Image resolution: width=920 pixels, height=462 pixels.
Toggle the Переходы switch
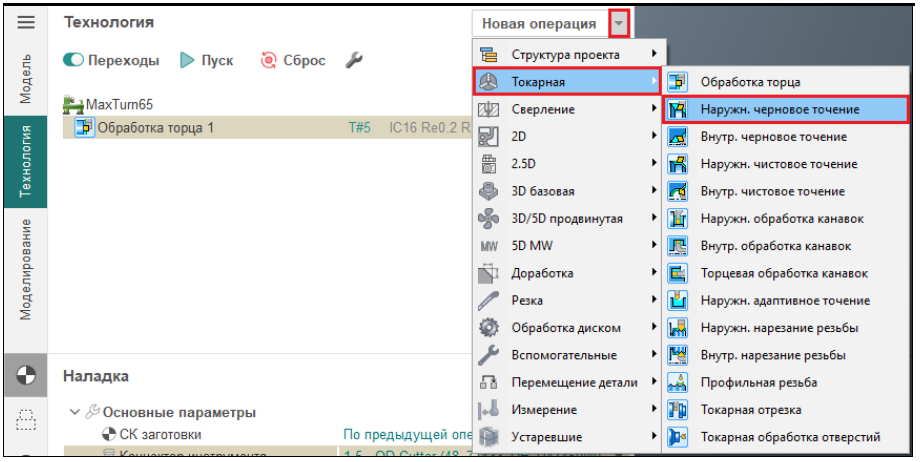tap(74, 61)
